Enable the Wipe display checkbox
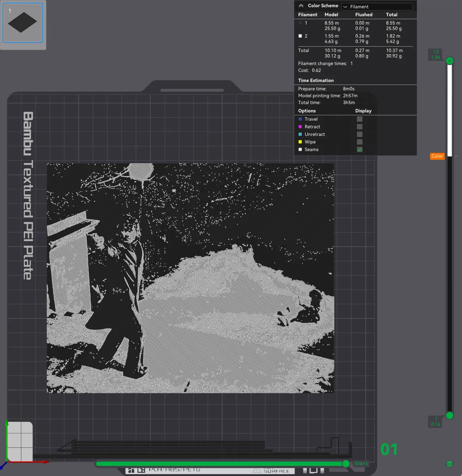462x476 pixels. (x=360, y=142)
